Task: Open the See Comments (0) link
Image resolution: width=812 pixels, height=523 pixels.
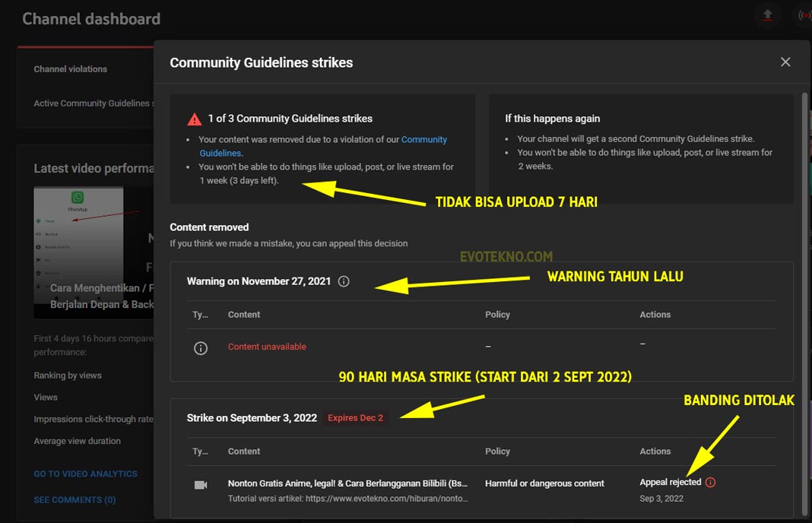Action: (75, 499)
